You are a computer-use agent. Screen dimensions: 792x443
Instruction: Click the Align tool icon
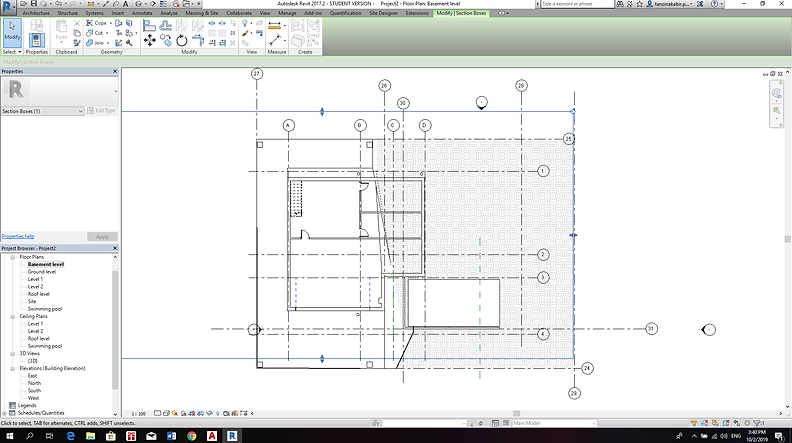click(149, 24)
